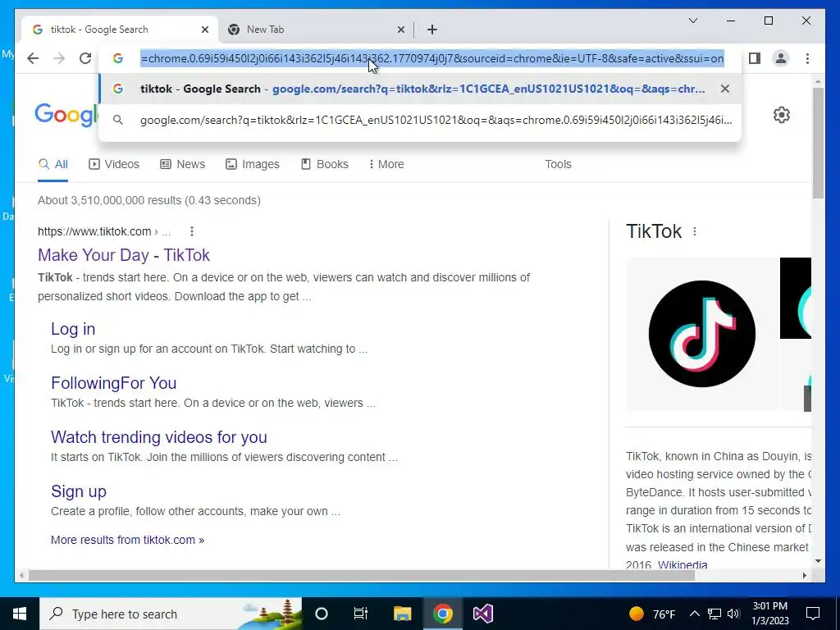This screenshot has height=630, width=840.
Task: Select the All search filter
Action: click(53, 164)
